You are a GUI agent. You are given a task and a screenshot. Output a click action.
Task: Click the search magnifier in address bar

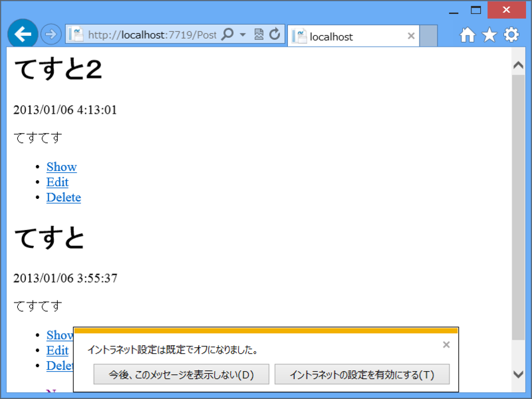[227, 34]
